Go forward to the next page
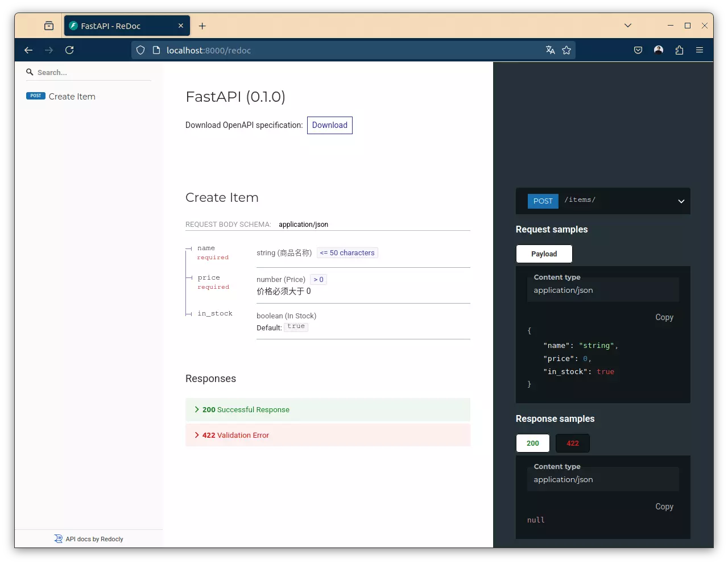 tap(49, 50)
